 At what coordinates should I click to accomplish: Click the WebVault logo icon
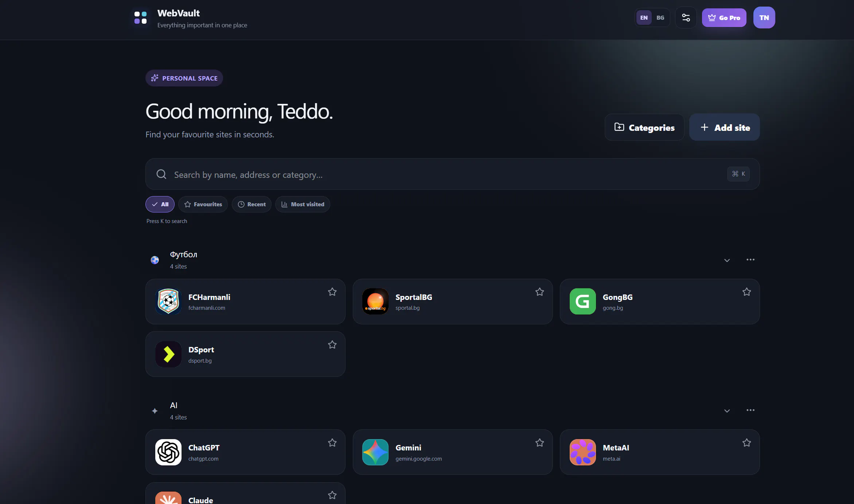(x=140, y=17)
